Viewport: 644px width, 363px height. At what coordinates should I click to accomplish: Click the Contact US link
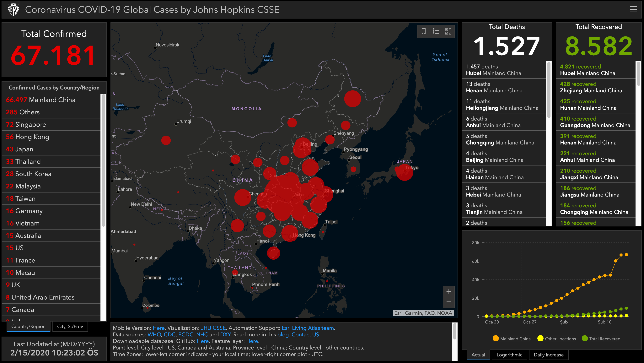pos(305,334)
